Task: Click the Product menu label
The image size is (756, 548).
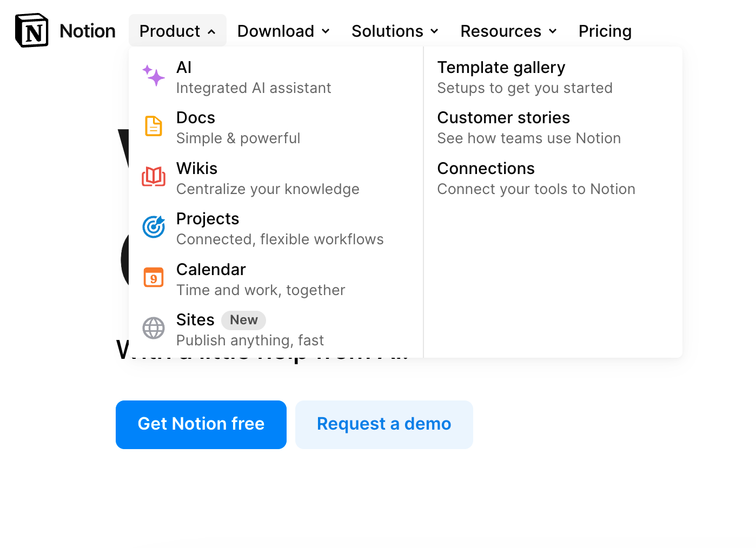Action: [x=170, y=31]
